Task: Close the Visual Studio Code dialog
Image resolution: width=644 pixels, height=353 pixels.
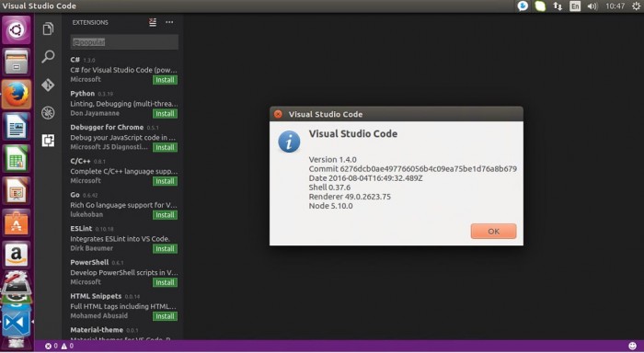Action: tap(278, 114)
